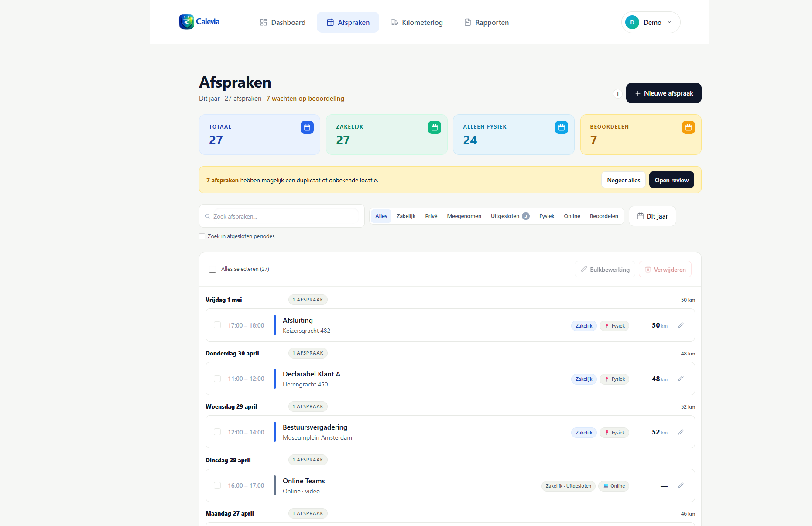812x526 pixels.
Task: Go to the Dashboard page
Action: [283, 22]
